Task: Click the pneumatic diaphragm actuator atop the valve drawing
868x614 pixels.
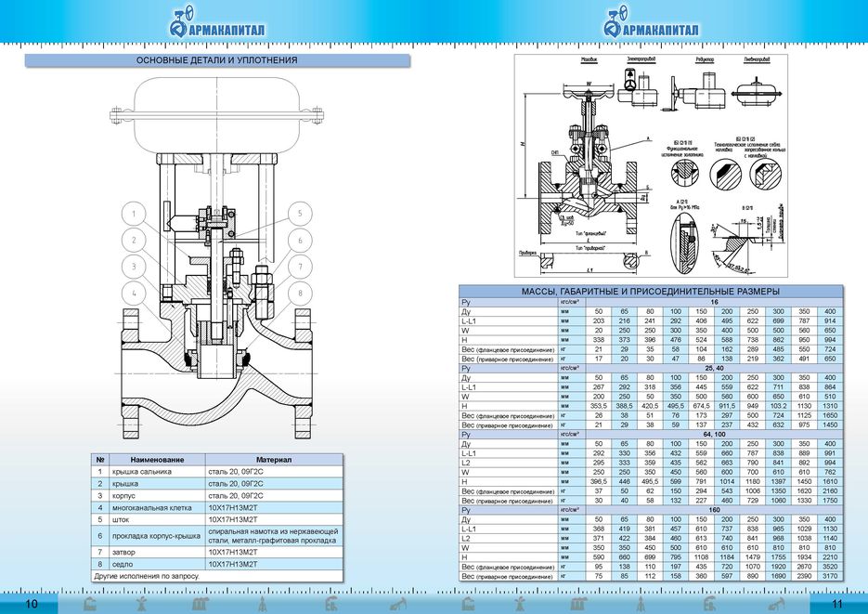Action: coord(216,115)
